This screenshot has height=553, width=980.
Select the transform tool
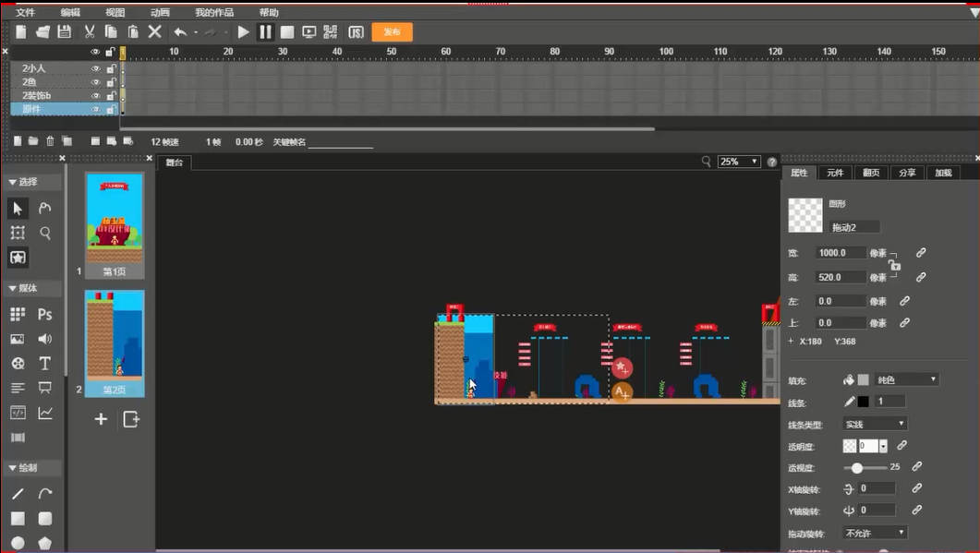[x=18, y=233]
